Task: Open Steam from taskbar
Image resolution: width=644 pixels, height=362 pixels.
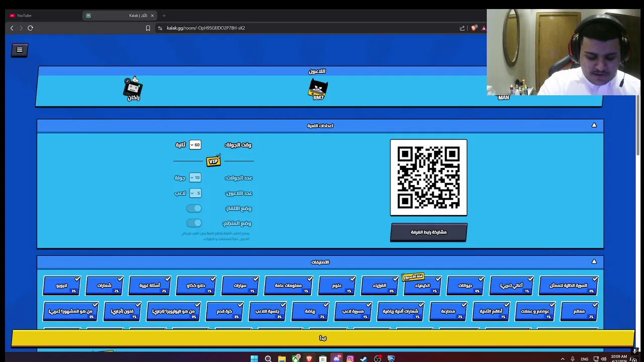Action: [364, 358]
